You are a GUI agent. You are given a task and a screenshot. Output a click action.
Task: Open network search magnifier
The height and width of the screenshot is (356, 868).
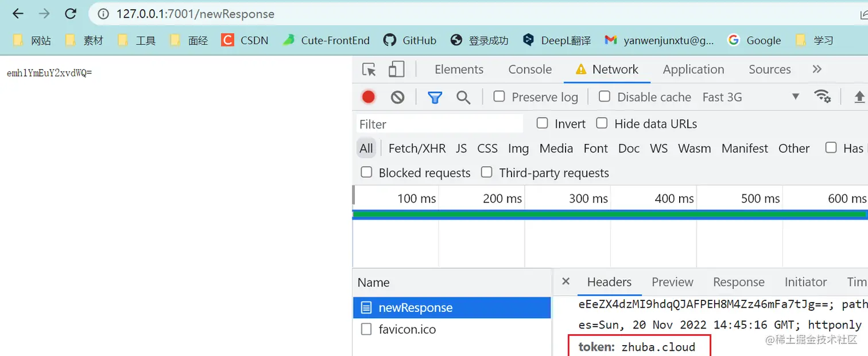tap(463, 97)
